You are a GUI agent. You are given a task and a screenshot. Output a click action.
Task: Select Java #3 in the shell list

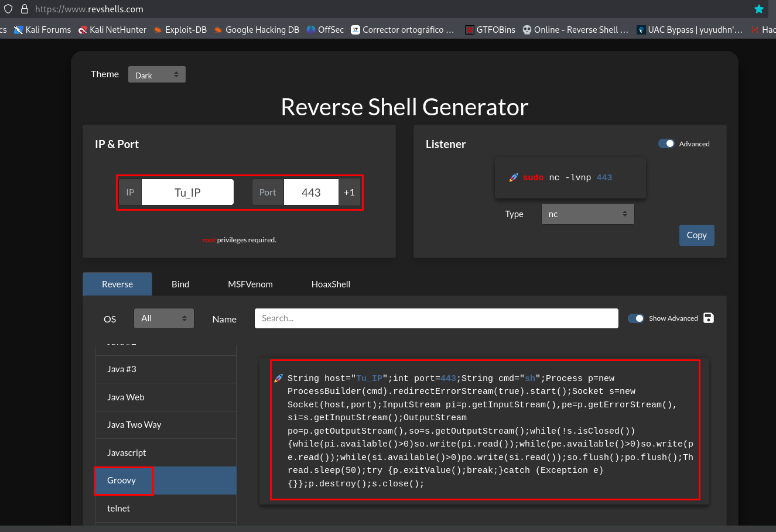pos(166,369)
